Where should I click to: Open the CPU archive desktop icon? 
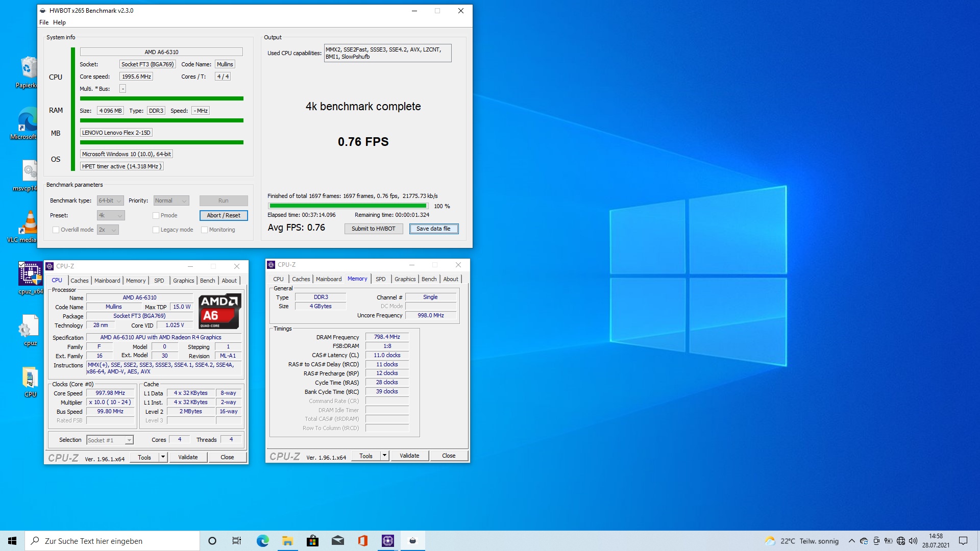[x=30, y=382]
